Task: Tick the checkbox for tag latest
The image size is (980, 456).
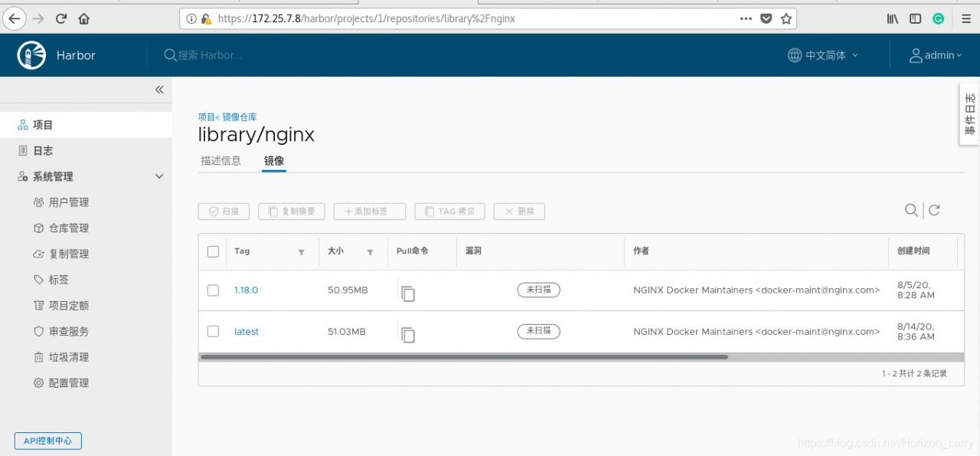Action: click(213, 332)
